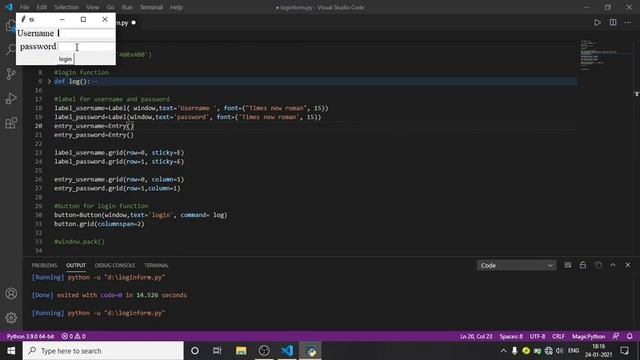
Task: Open the Help menu
Action: coord(176,7)
